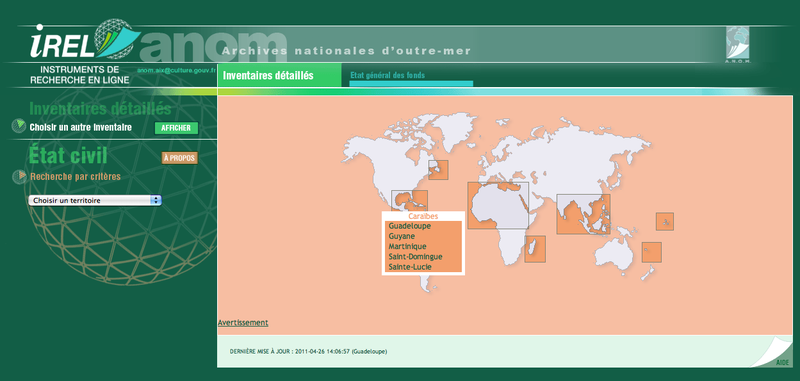The height and width of the screenshot is (381, 800).
Task: Click the À PROPOS button
Action: click(x=180, y=158)
